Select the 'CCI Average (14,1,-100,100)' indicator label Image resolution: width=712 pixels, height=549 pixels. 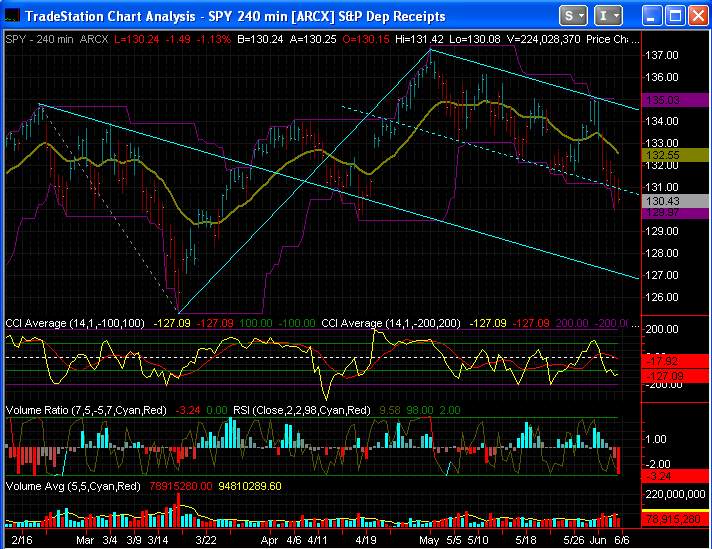pyautogui.click(x=75, y=323)
